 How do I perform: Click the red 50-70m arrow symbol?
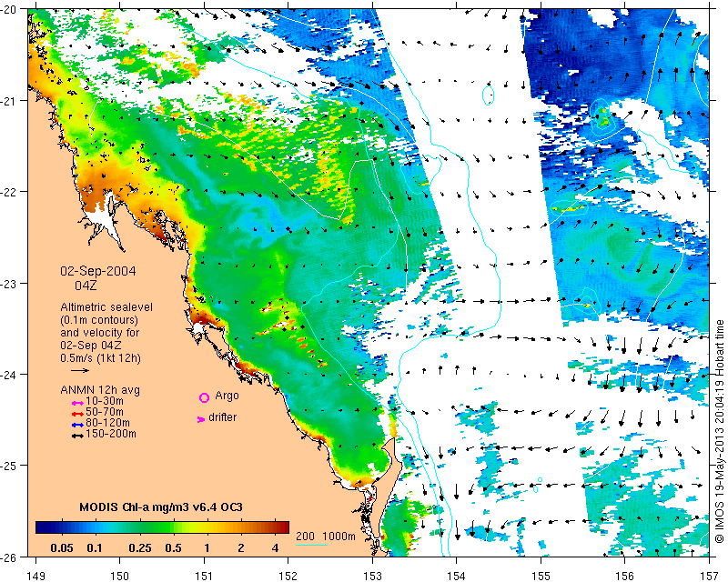point(77,414)
